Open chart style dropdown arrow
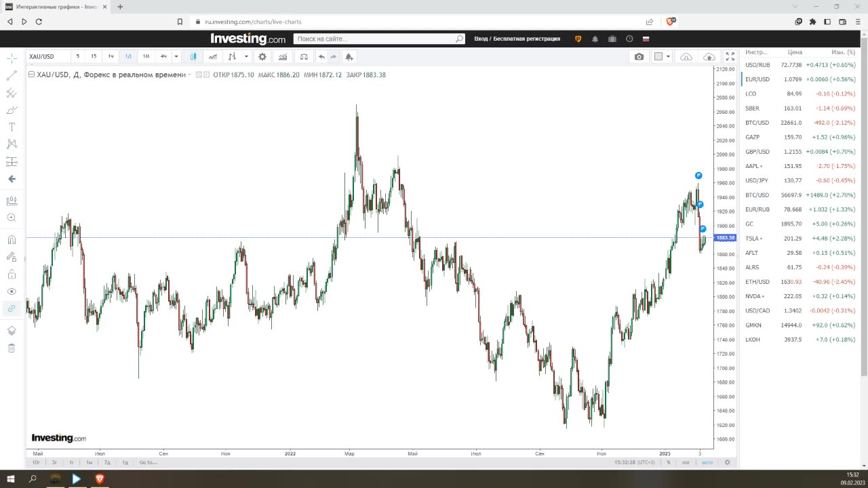The image size is (868, 488). pyautogui.click(x=246, y=57)
